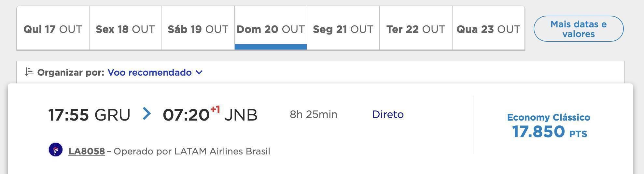The height and width of the screenshot is (174, 644).
Task: Select Economy Clássico 17.850 PTS fare
Action: 549,126
